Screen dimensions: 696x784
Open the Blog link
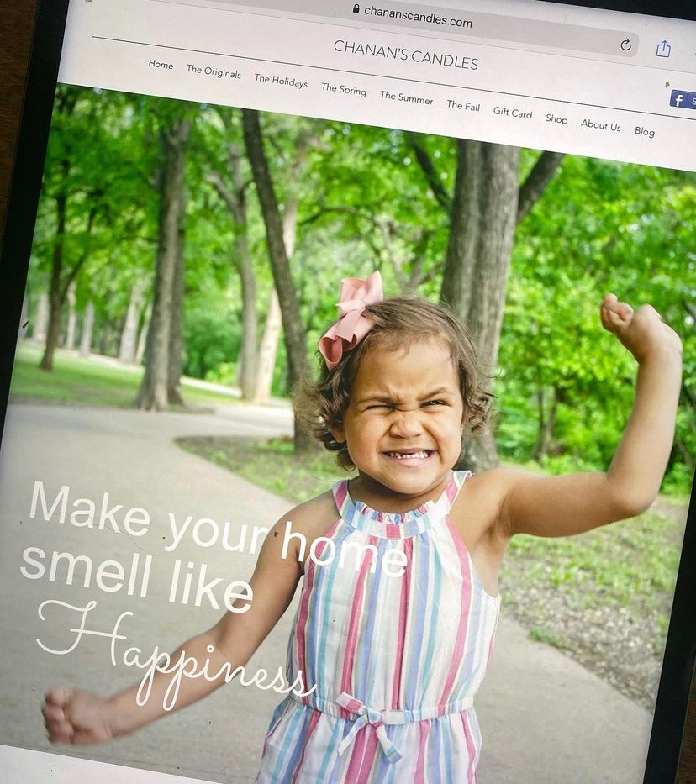click(645, 131)
